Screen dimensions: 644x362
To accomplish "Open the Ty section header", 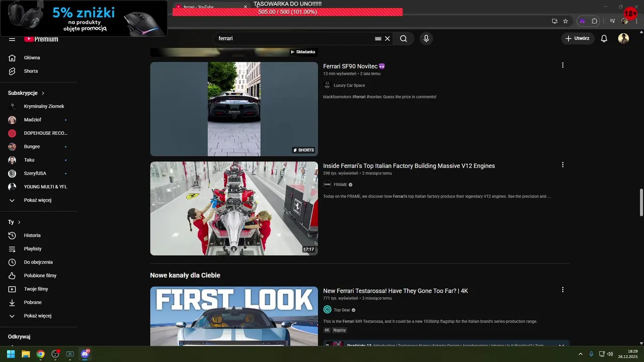I will pyautogui.click(x=14, y=222).
